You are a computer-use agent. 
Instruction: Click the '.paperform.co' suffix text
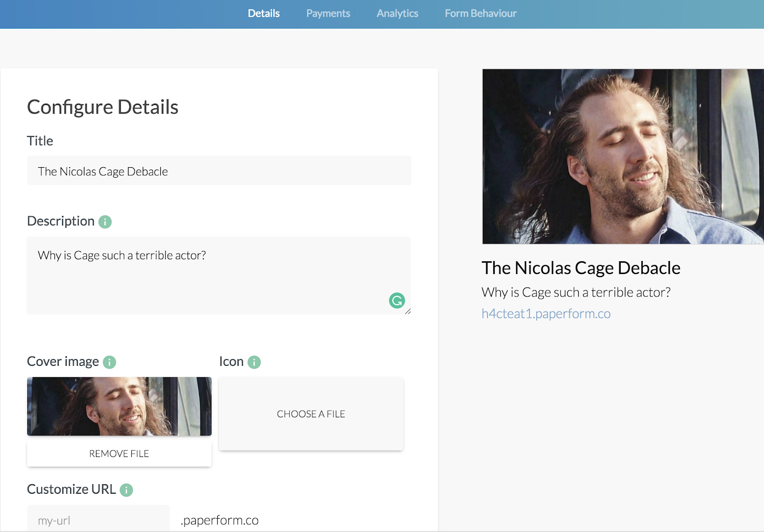(x=220, y=520)
